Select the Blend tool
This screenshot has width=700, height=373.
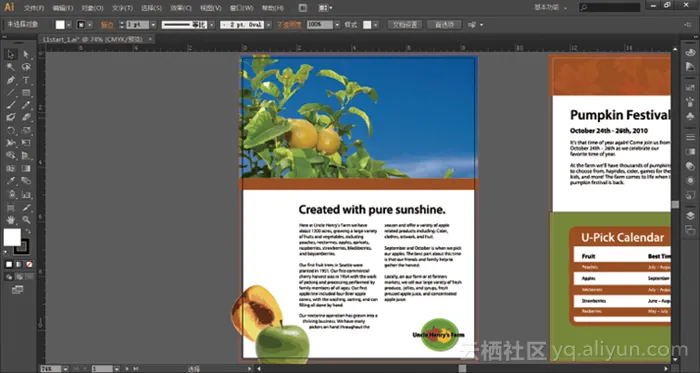[26, 181]
